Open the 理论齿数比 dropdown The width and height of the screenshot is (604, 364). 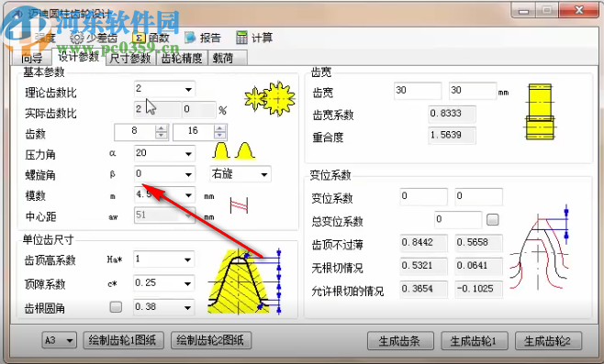click(x=188, y=90)
